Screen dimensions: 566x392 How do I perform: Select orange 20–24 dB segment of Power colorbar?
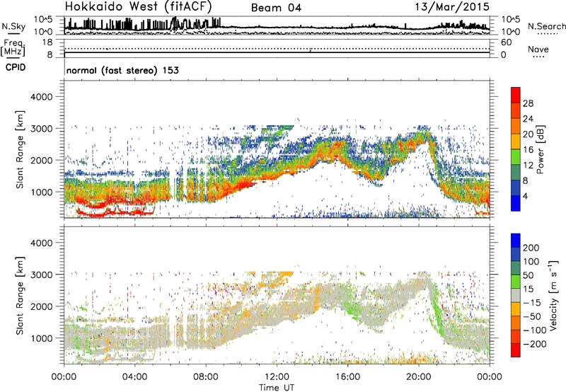pyautogui.click(x=516, y=126)
